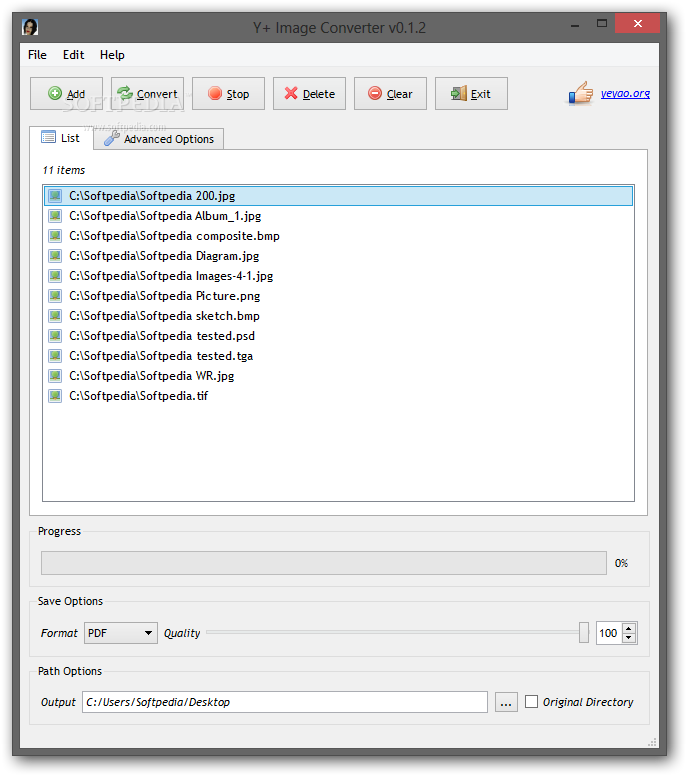Screen dimensions: 687x776
Task: Open the yeyao.org link
Action: 625,93
